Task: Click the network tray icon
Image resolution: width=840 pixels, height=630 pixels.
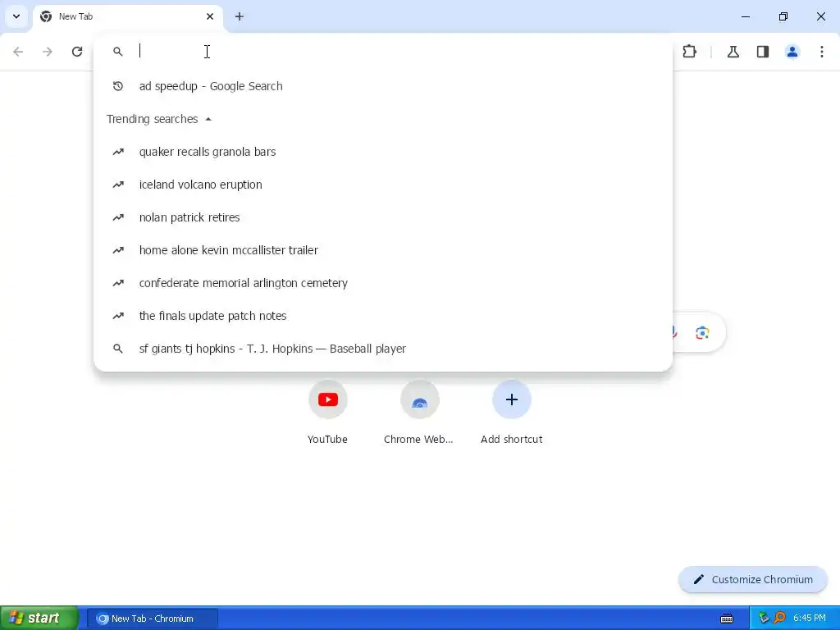Action: click(x=764, y=619)
